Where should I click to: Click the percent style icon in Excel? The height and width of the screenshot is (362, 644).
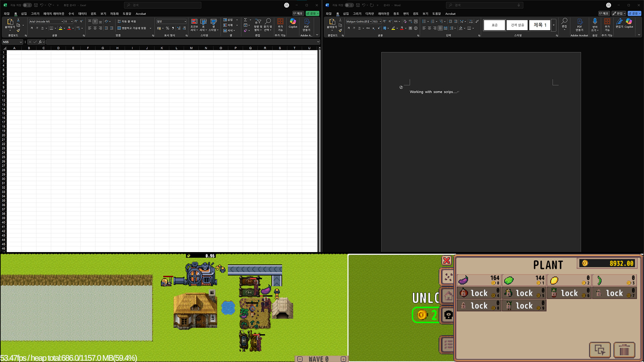(x=167, y=28)
